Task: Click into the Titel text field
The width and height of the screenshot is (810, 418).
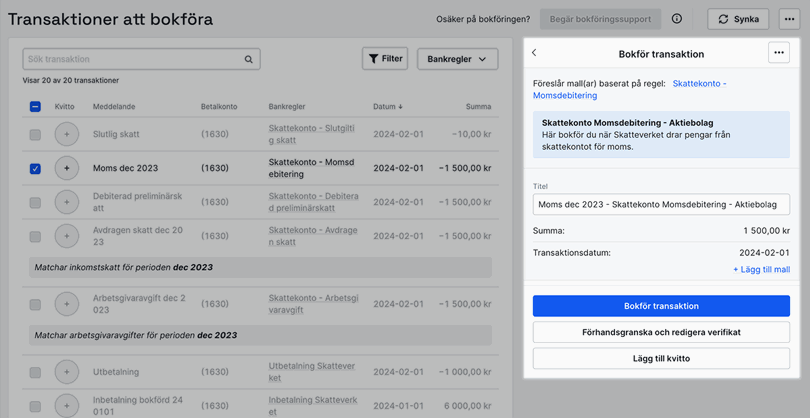Action: point(661,204)
